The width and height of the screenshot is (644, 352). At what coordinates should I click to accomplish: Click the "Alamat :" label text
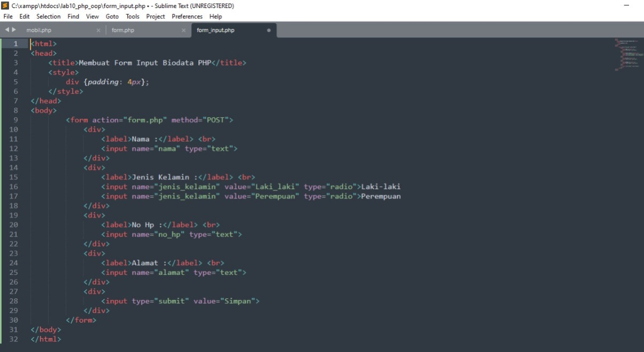pos(149,263)
